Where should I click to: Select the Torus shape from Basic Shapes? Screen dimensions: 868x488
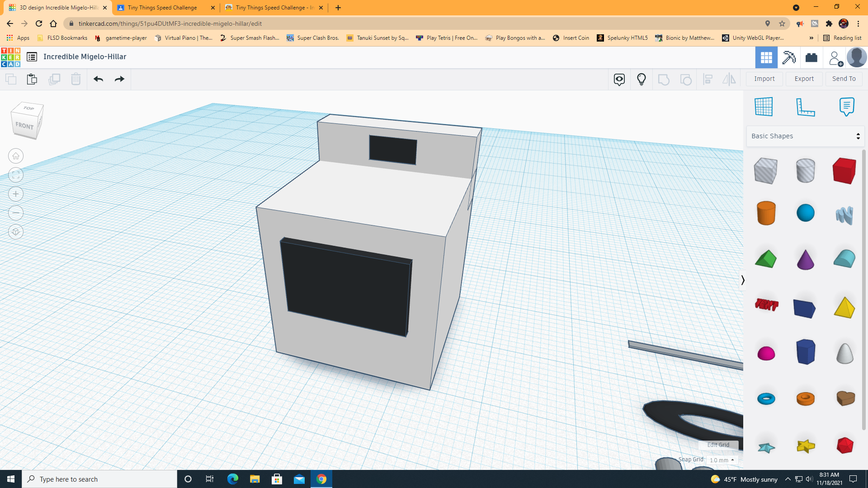766,399
